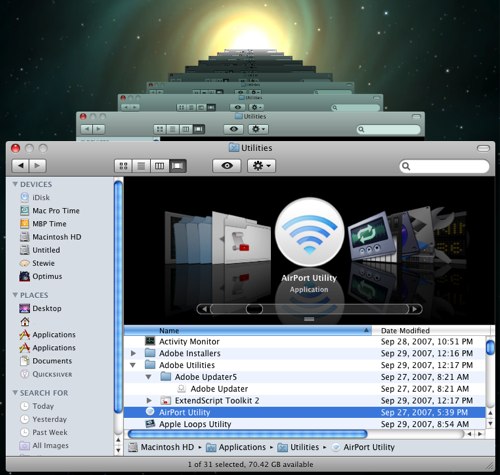Click the Cover Flow scroller left arrow
This screenshot has height=475, width=500.
coord(204,309)
